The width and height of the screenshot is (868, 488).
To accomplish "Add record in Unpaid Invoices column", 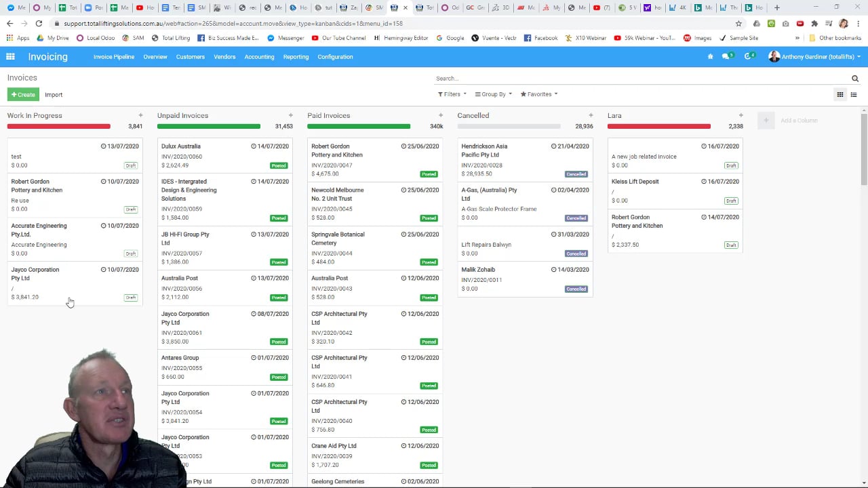I will click(290, 115).
